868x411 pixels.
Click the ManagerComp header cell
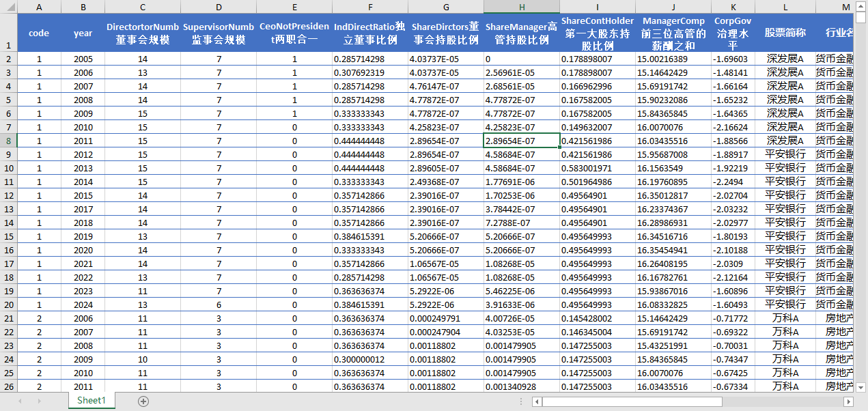(x=673, y=33)
